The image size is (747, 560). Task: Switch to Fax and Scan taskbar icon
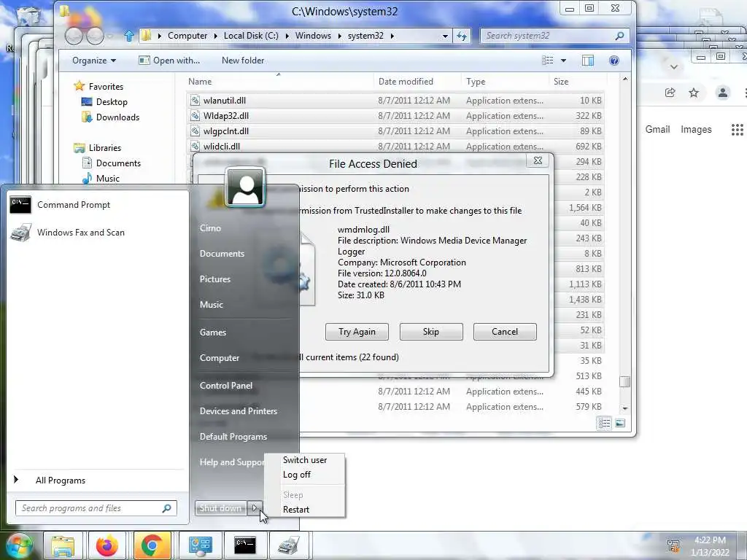point(289,545)
